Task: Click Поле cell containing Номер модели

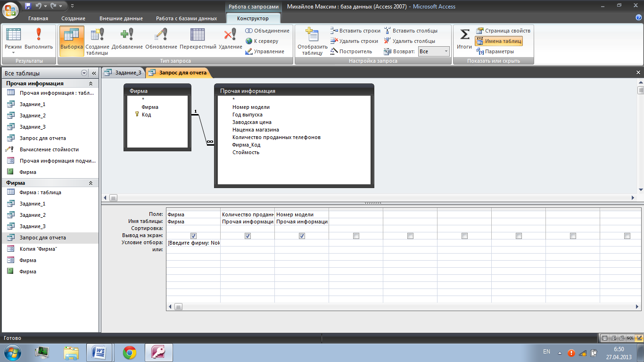Action: point(302,214)
